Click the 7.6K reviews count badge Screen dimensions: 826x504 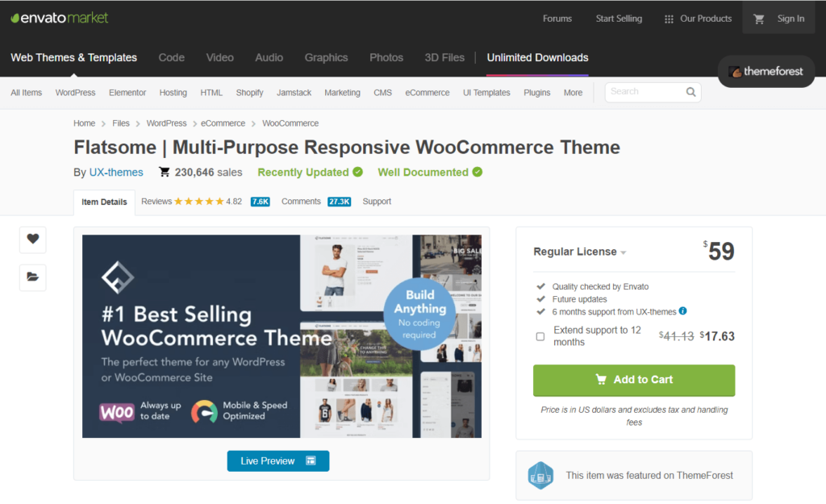tap(261, 202)
